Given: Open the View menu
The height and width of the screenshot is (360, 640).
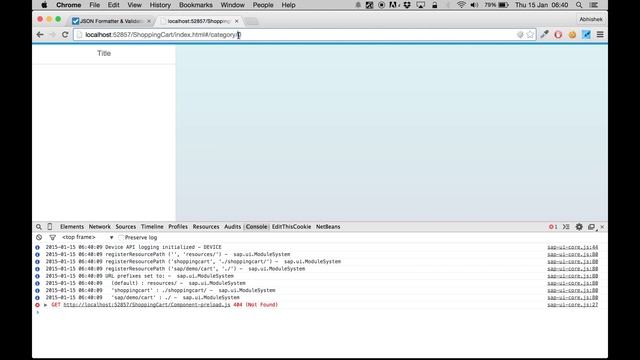Looking at the screenshot, I should [134, 5].
